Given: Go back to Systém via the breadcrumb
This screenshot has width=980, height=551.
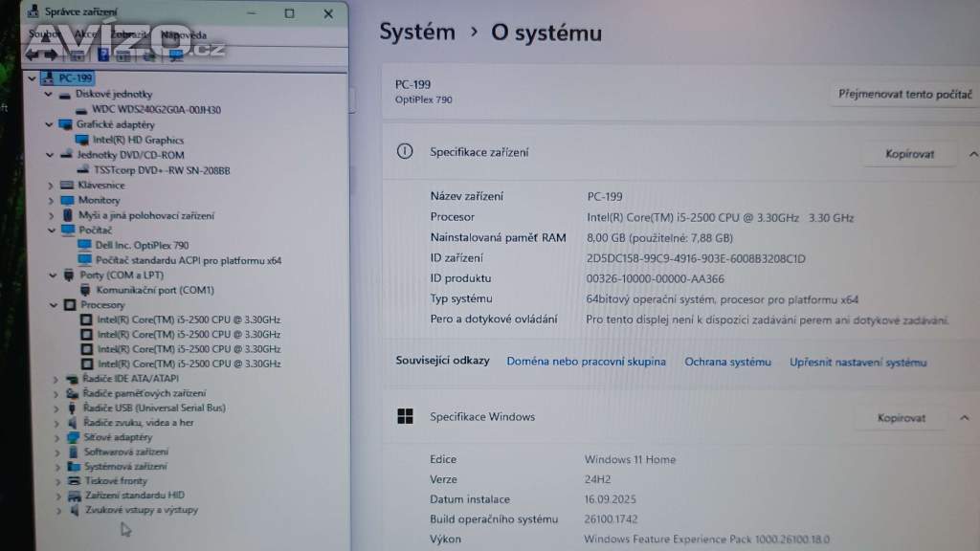Looking at the screenshot, I should coord(417,32).
